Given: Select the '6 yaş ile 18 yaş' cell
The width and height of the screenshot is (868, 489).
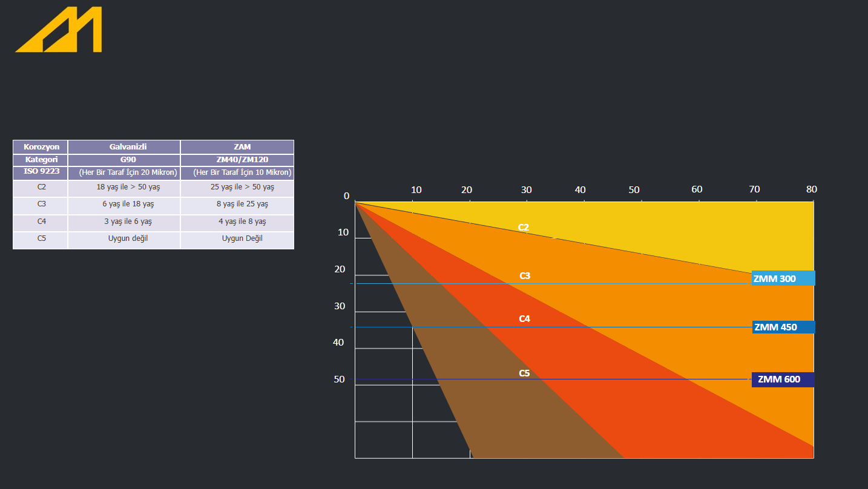Looking at the screenshot, I should tap(124, 205).
